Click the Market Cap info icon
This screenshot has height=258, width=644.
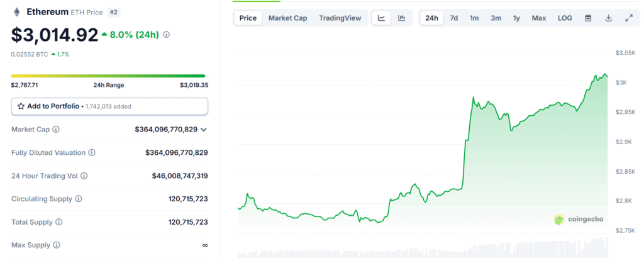click(x=56, y=130)
